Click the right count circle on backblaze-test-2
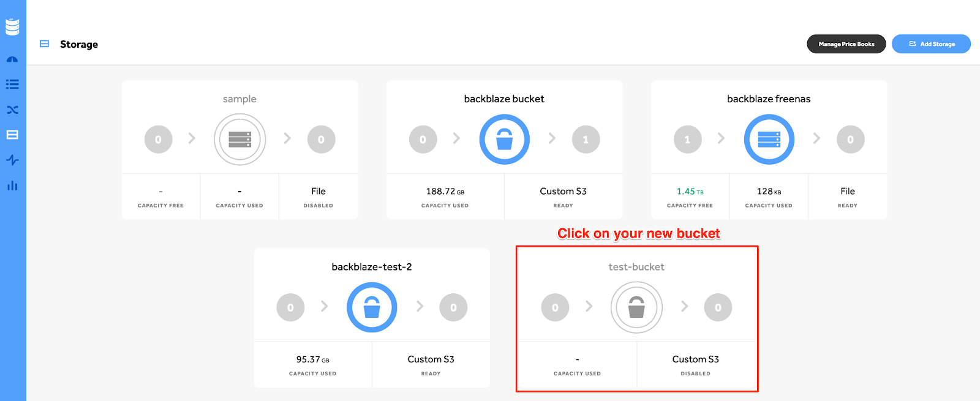This screenshot has height=401, width=980. click(453, 307)
